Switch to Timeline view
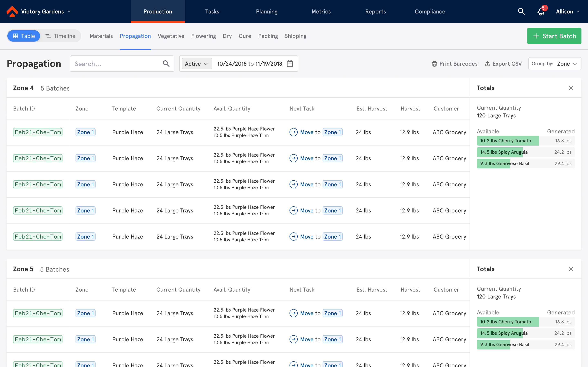Viewport: 588px width, 367px height. 60,36
